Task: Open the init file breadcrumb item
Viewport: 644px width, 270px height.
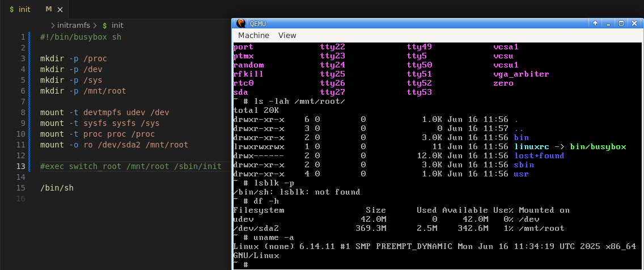Action: click(117, 26)
